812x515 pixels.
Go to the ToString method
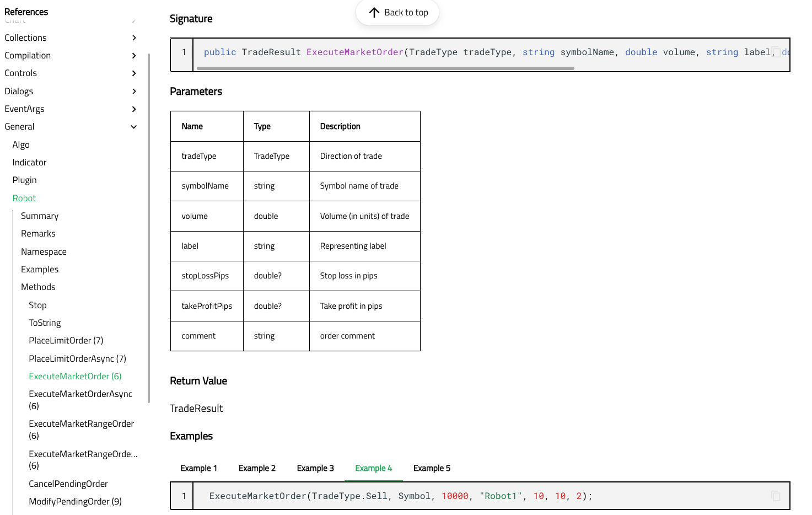[x=45, y=323]
